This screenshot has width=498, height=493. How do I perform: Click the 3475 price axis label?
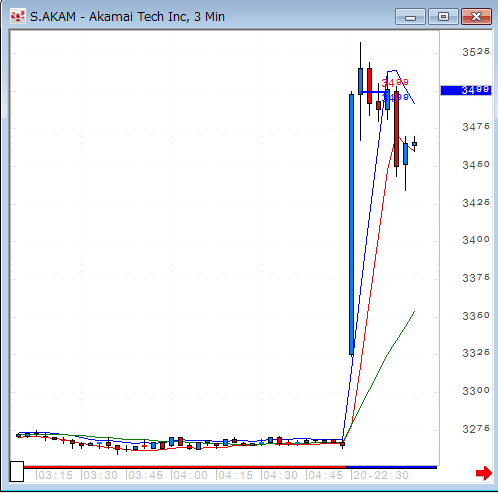pos(476,127)
